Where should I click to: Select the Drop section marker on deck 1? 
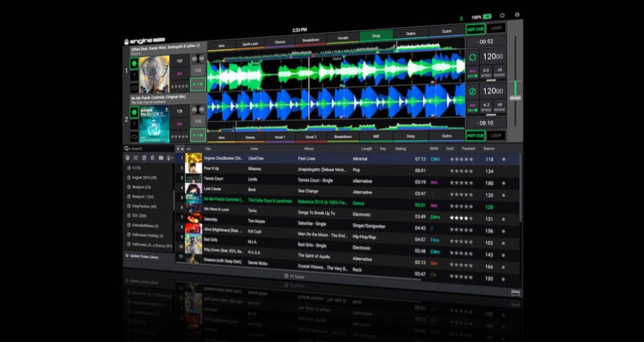tap(376, 35)
